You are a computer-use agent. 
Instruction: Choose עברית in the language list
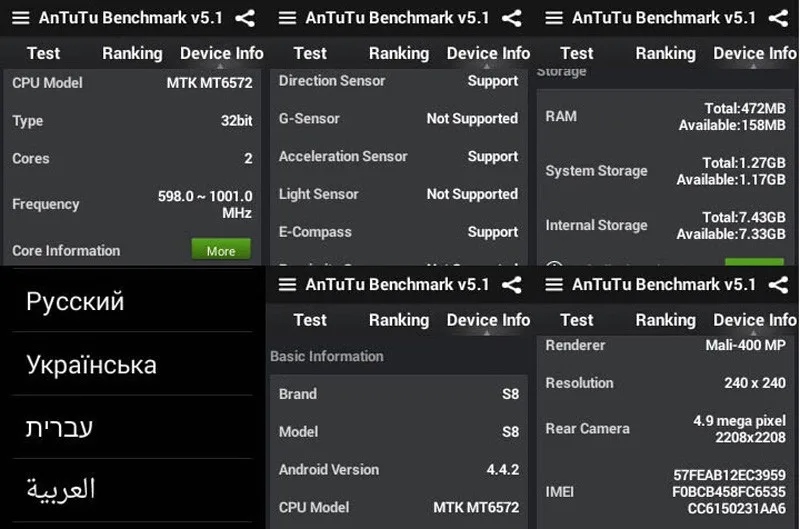[132, 427]
